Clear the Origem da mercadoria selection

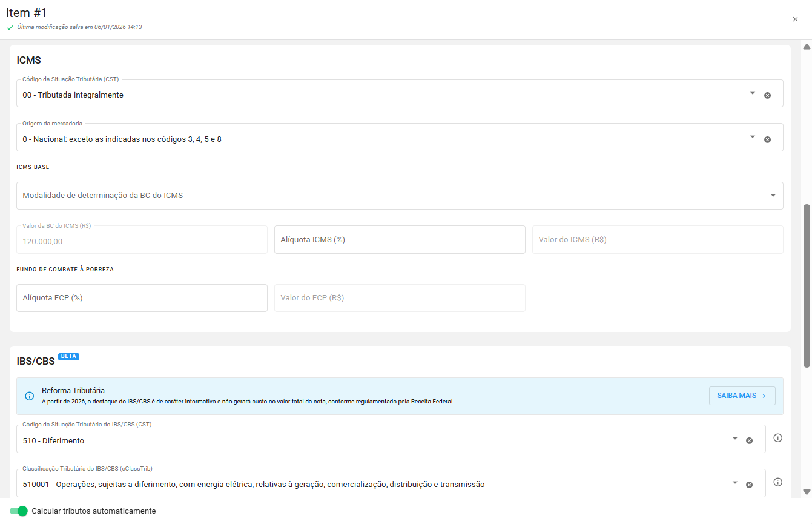click(x=767, y=139)
